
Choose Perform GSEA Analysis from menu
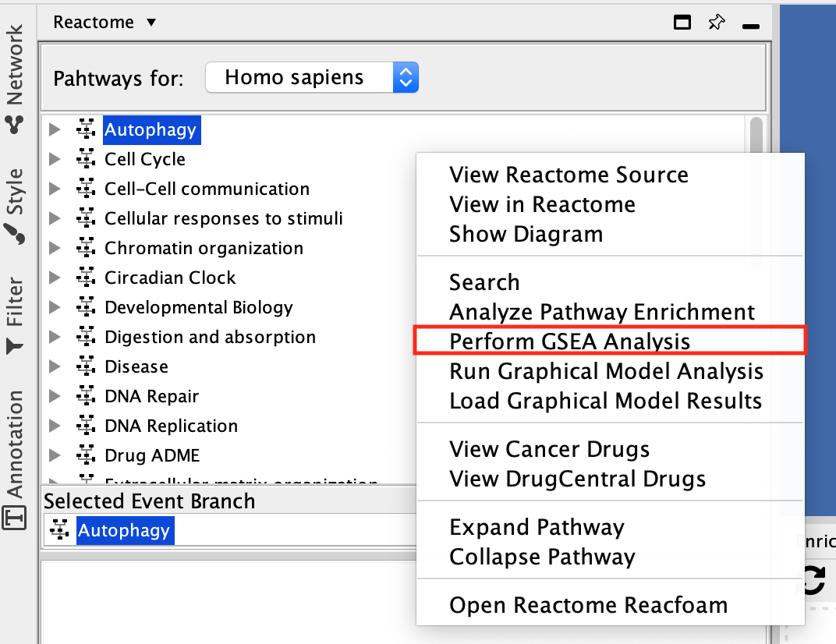569,341
